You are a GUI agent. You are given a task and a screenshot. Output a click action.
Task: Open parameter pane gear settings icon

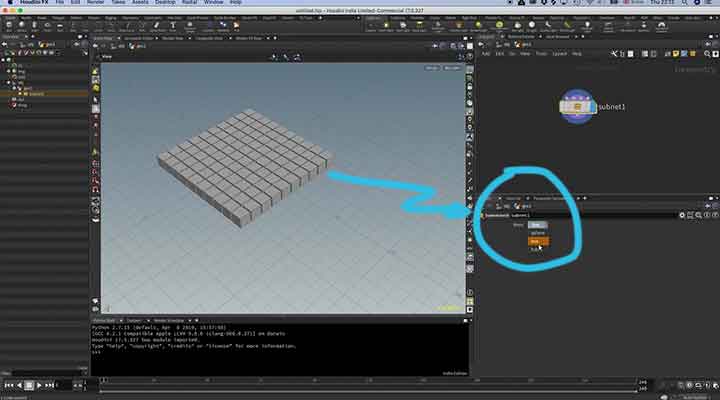[x=682, y=215]
